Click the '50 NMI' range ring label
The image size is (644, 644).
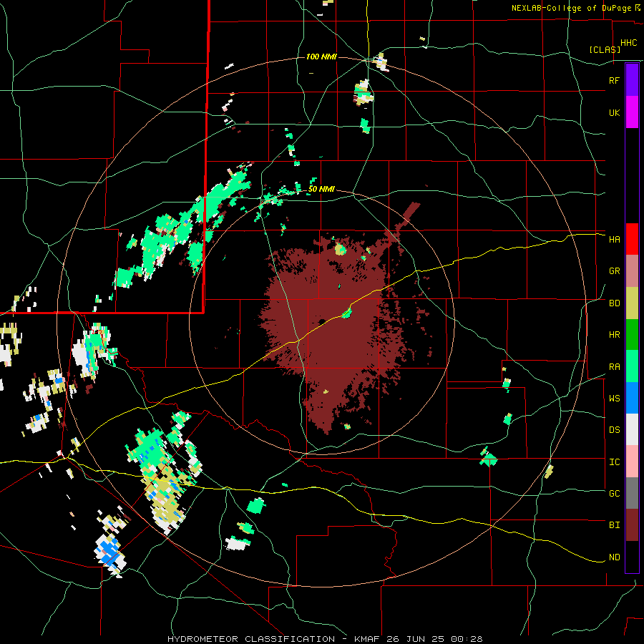coord(321,190)
